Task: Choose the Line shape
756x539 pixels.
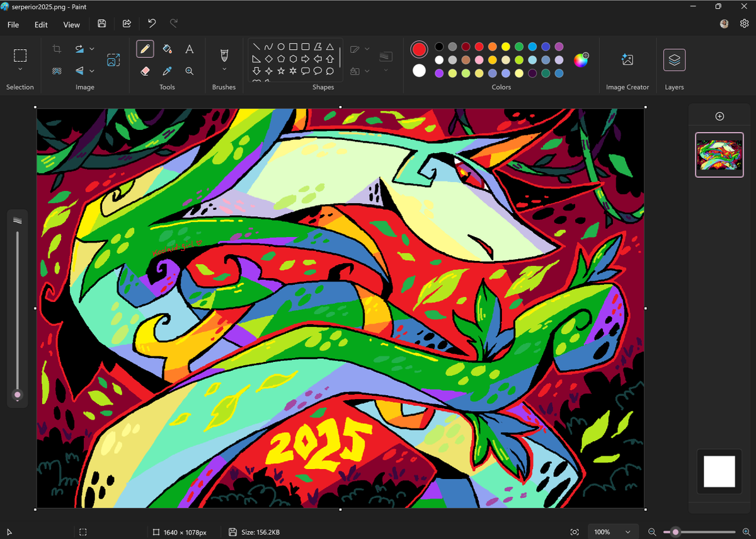Action: click(257, 47)
